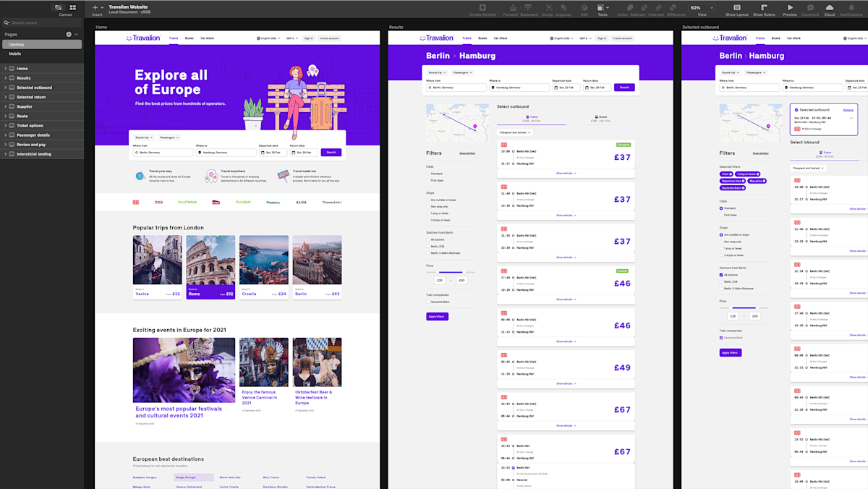Open Cheapest and fastest dropdown in Results
This screenshot has height=489, width=868.
point(514,132)
